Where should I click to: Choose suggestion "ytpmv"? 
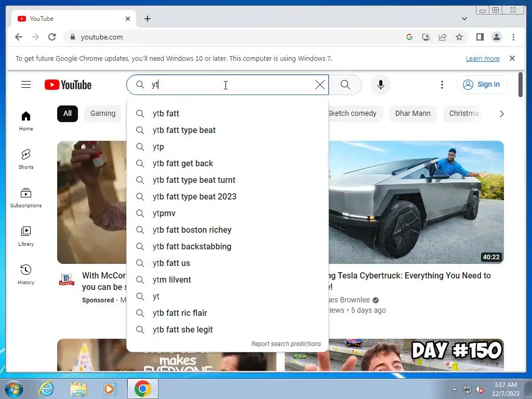228,213
